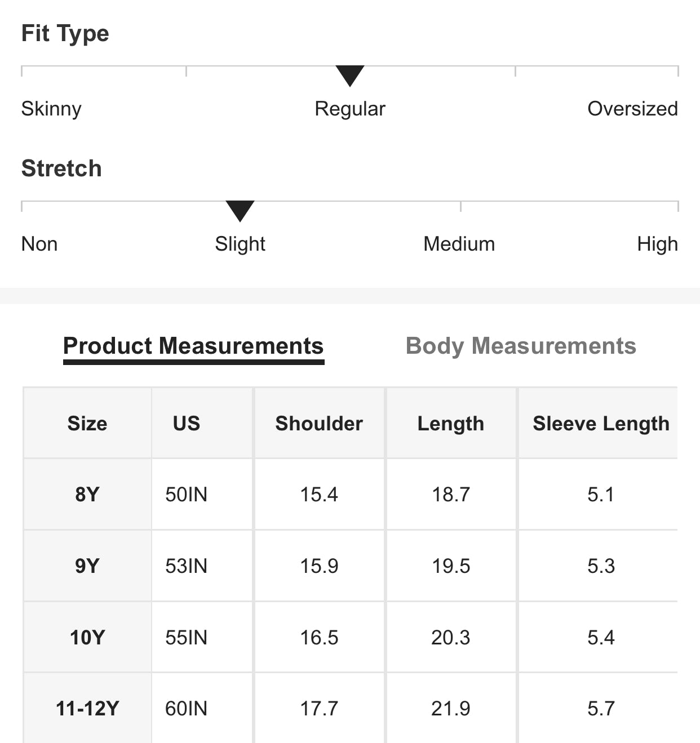The height and width of the screenshot is (743, 700).
Task: Click the Medium stretch label
Action: 459,244
